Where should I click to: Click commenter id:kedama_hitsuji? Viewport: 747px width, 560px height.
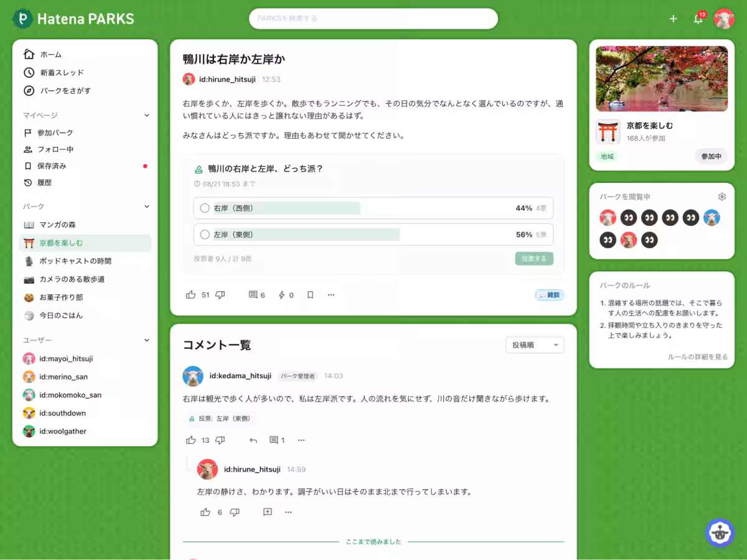tap(240, 376)
